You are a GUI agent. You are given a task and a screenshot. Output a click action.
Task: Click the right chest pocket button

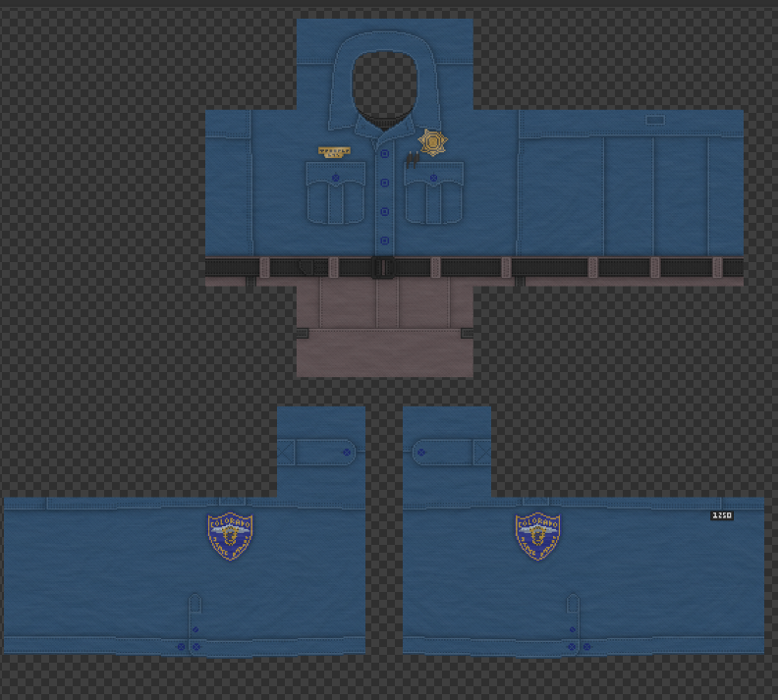(x=433, y=178)
